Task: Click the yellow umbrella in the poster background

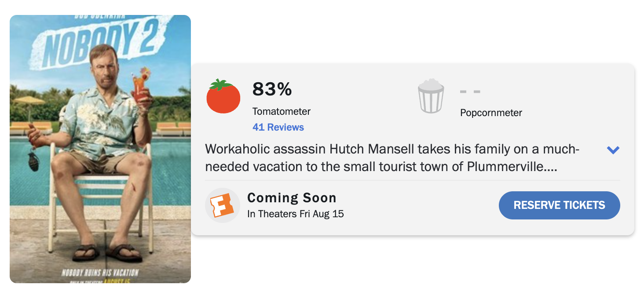Action: coord(29,100)
